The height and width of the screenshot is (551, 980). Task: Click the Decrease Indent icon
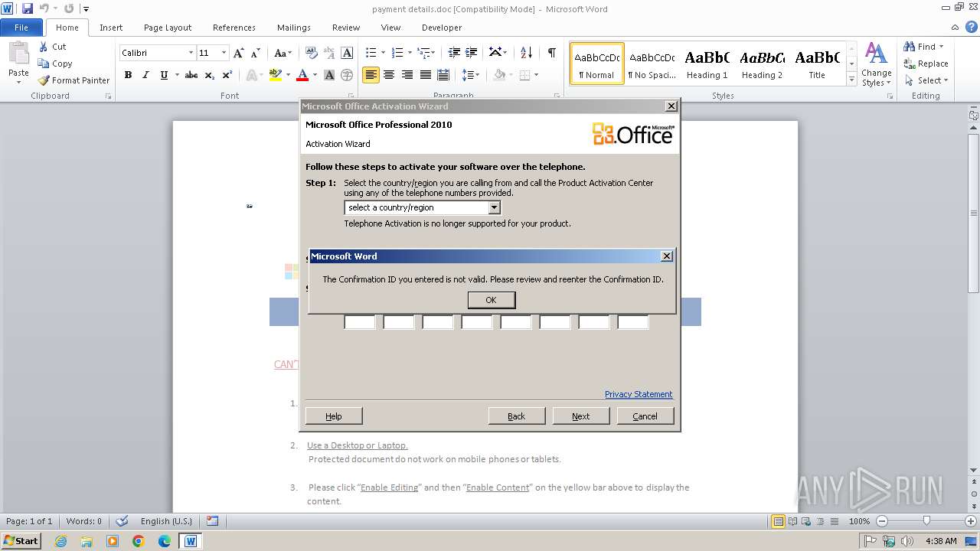pos(454,53)
